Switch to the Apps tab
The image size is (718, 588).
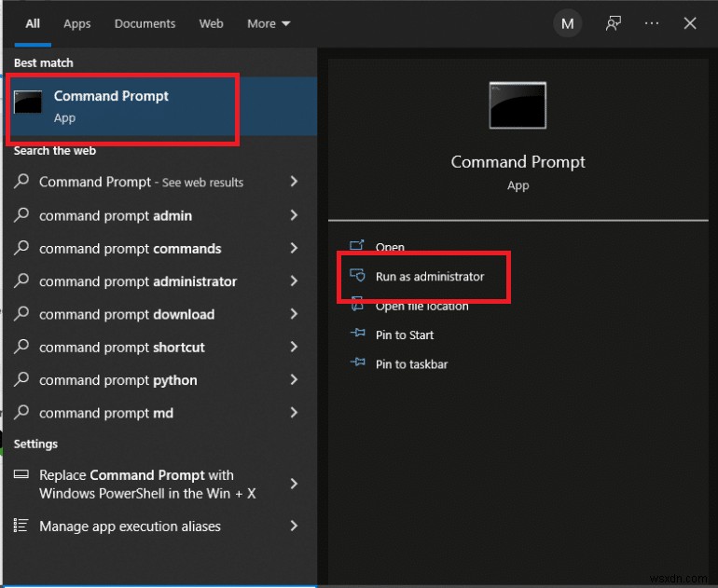tap(76, 24)
